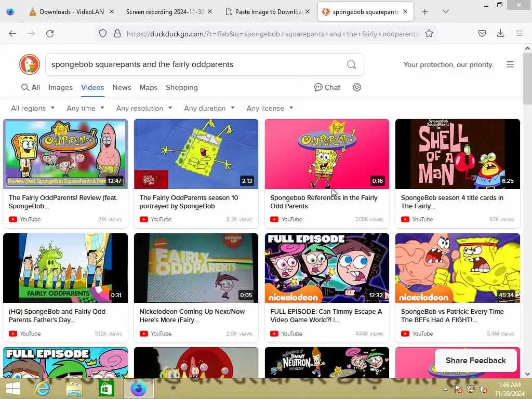532x399 pixels.
Task: Click the 0:31 Father's Day video thumbnail
Action: (65, 268)
